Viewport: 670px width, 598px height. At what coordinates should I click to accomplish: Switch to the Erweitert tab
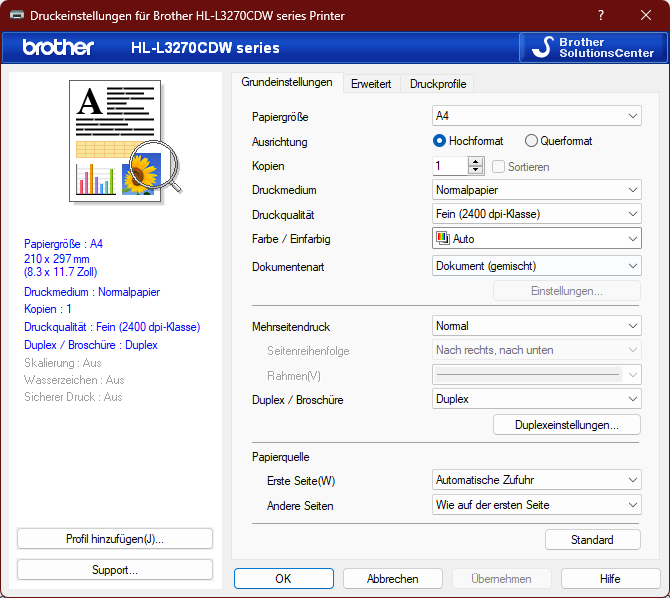tap(371, 84)
